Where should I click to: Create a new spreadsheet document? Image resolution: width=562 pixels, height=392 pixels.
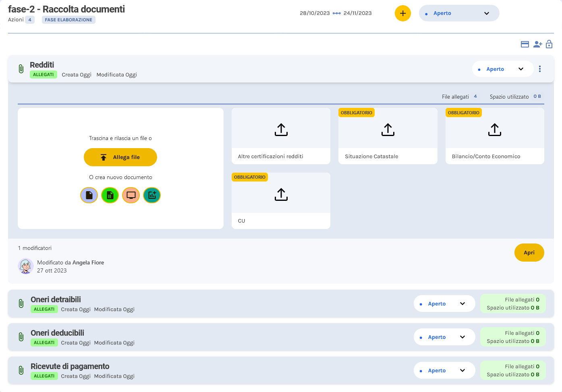pyautogui.click(x=110, y=195)
